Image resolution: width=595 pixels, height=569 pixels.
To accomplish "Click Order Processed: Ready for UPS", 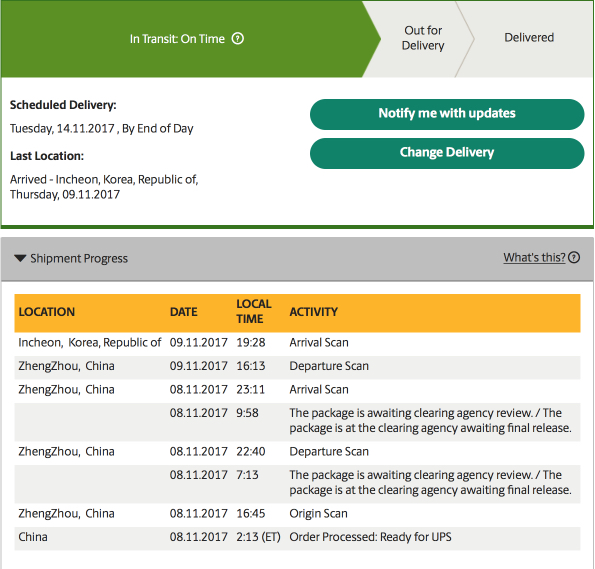I will (370, 537).
